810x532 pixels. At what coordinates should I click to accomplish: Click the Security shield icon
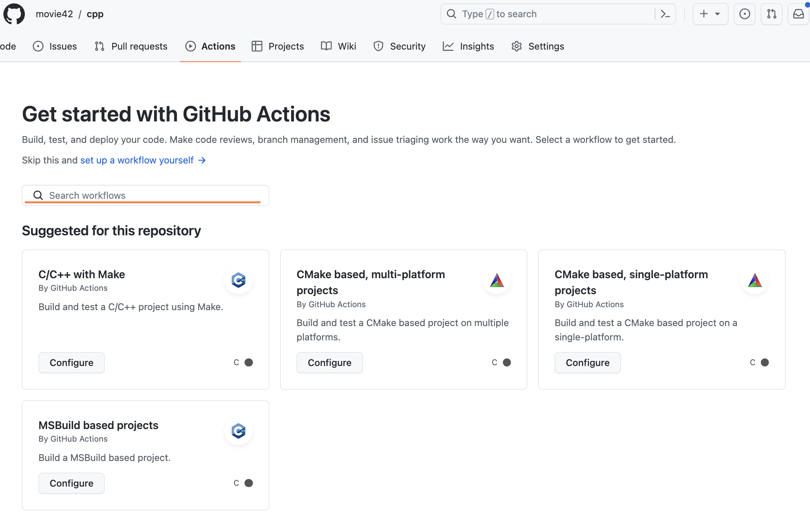[x=379, y=46]
